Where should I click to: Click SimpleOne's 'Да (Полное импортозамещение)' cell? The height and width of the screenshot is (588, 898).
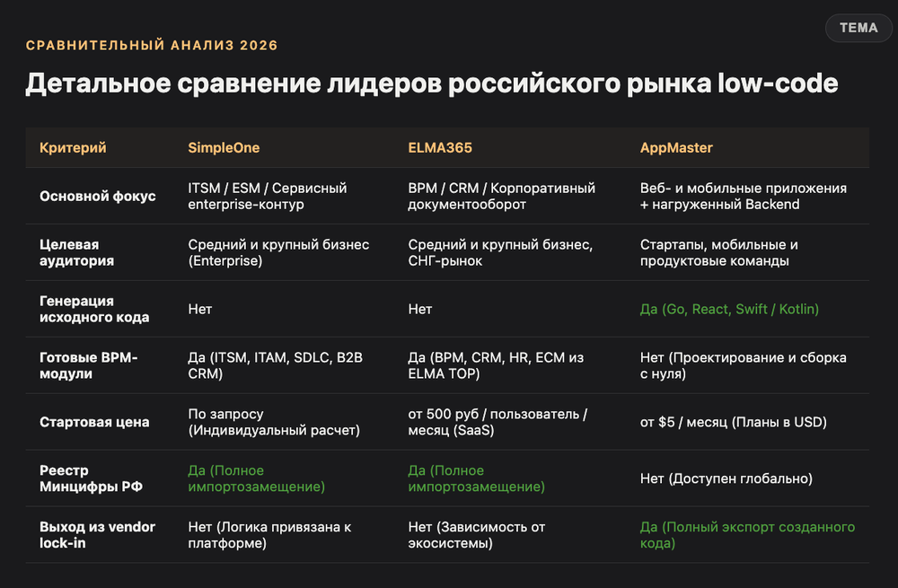click(257, 478)
